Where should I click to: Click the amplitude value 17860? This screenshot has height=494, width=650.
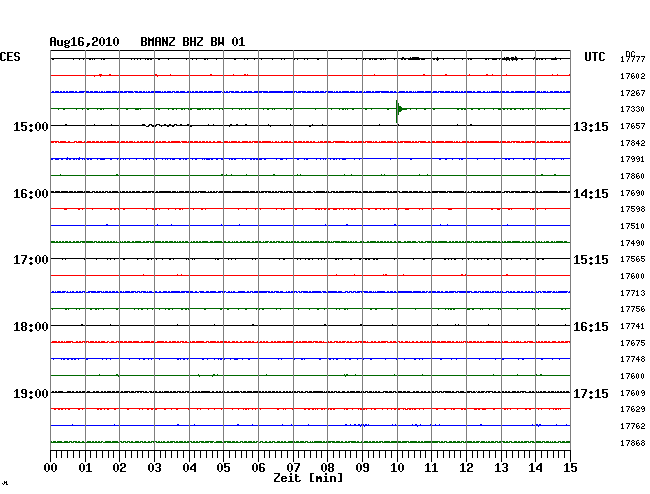click(633, 176)
